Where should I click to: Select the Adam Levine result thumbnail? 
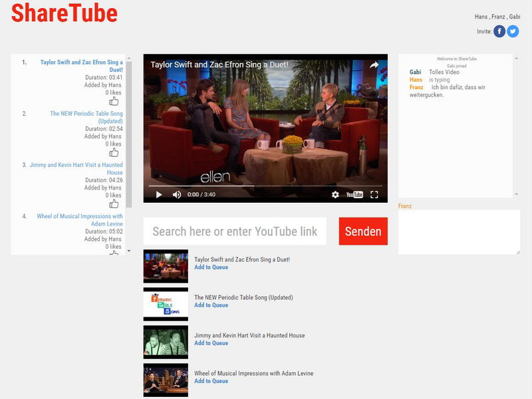coord(166,380)
